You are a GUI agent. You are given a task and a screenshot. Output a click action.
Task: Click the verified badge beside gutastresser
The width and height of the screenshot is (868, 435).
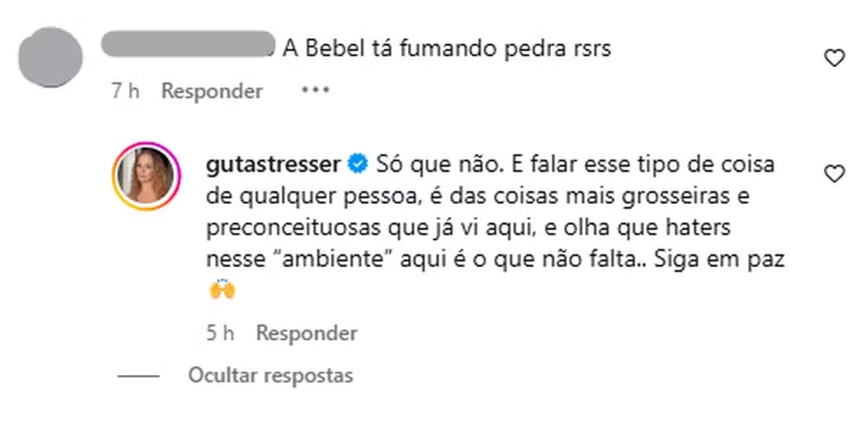tap(356, 162)
